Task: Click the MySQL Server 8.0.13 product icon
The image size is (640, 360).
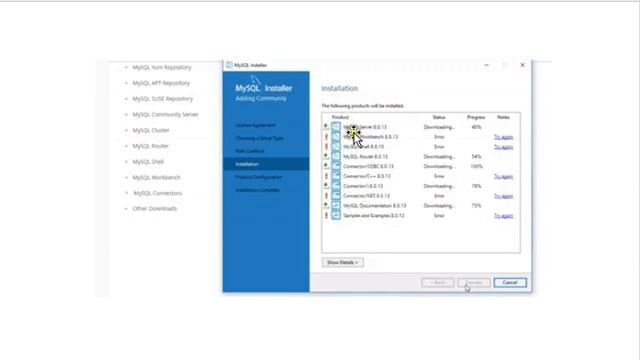Action: 336,127
